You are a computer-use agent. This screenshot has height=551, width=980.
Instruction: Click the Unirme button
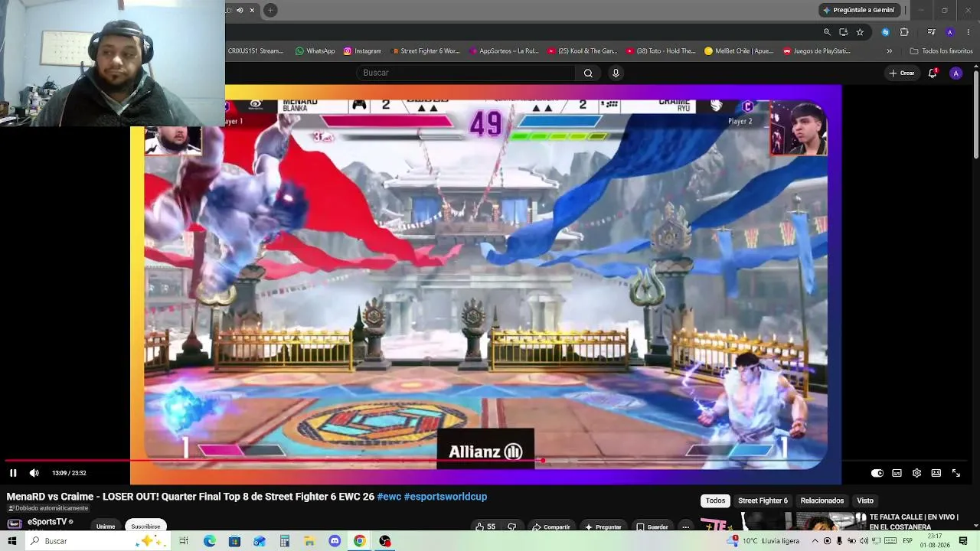click(x=106, y=527)
